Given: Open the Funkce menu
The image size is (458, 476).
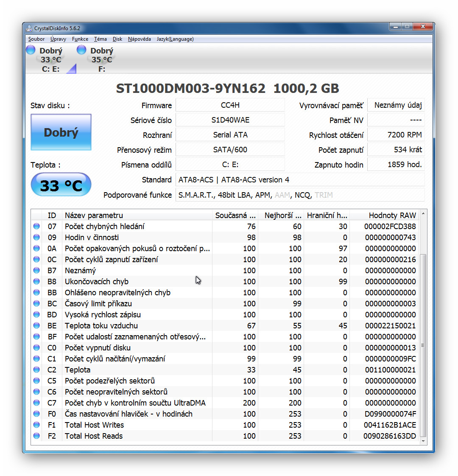Looking at the screenshot, I should point(80,39).
